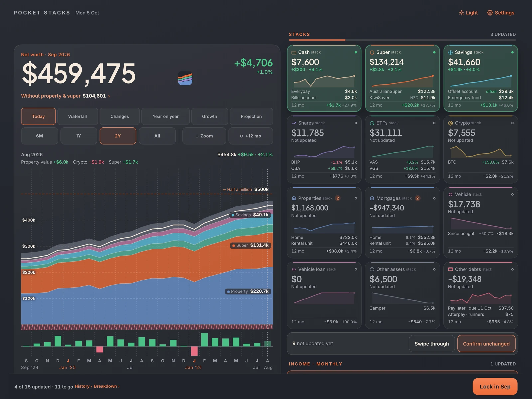532x399 pixels.
Task: Click the Lock in Sep button
Action: 495,387
